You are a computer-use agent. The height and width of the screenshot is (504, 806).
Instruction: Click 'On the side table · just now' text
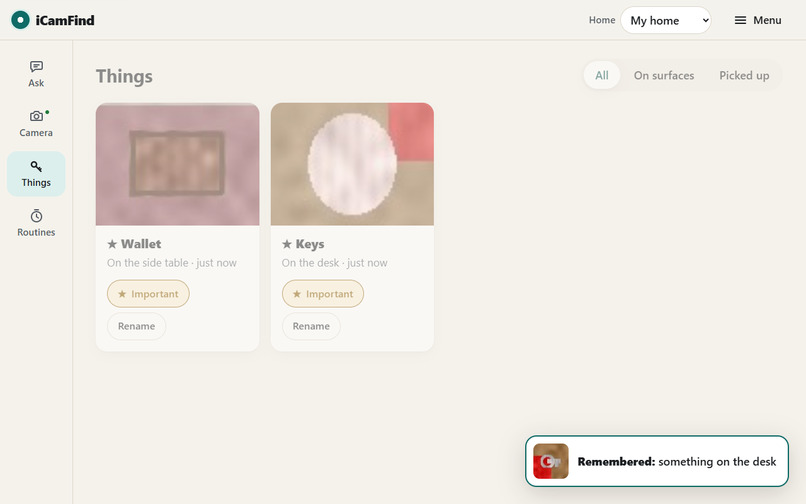(172, 263)
